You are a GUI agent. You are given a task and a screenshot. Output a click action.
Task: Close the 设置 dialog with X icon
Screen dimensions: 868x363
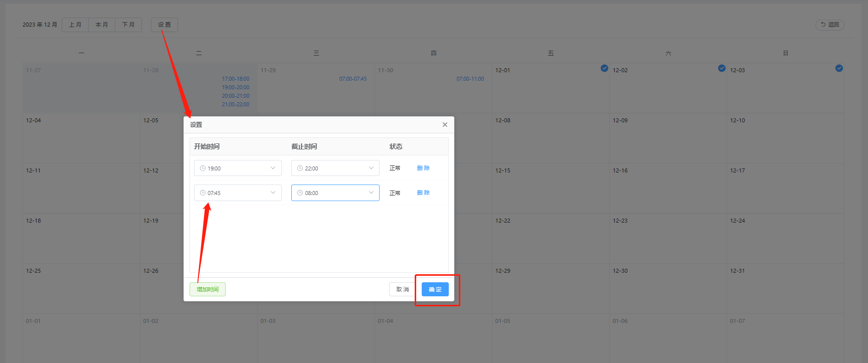coord(445,125)
